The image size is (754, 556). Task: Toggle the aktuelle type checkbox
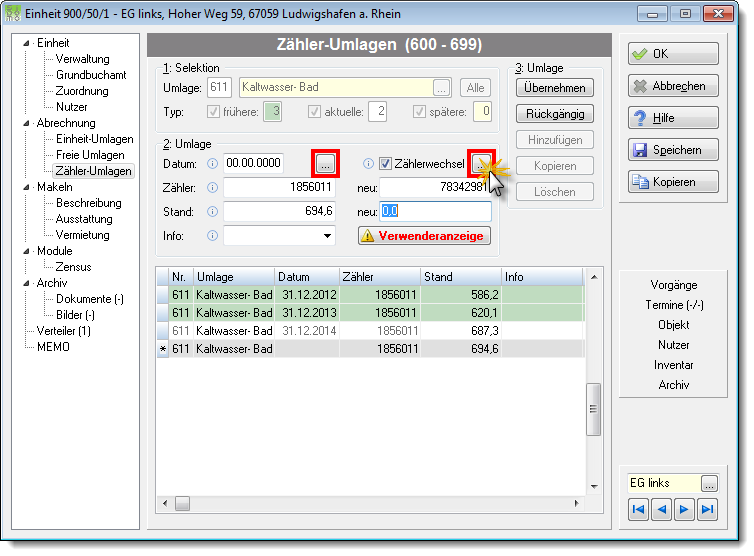(314, 112)
